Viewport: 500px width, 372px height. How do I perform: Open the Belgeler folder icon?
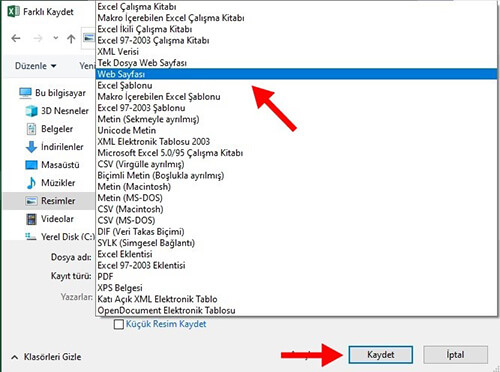click(x=31, y=129)
